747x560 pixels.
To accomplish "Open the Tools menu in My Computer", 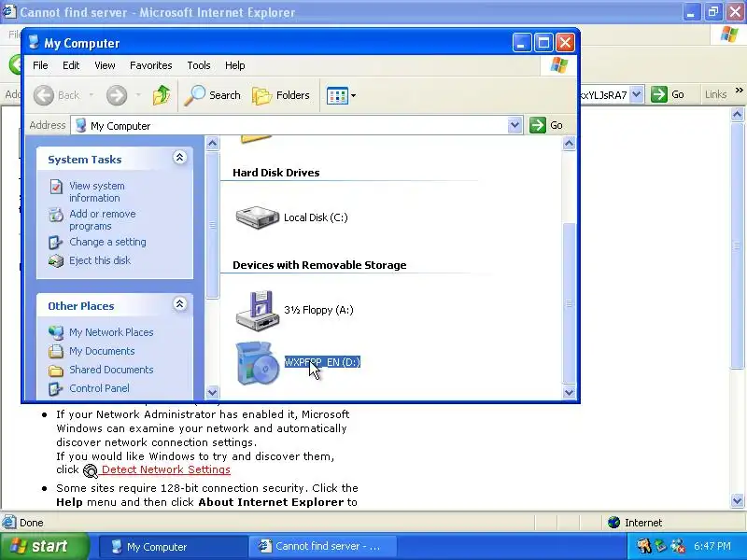I will pyautogui.click(x=199, y=65).
